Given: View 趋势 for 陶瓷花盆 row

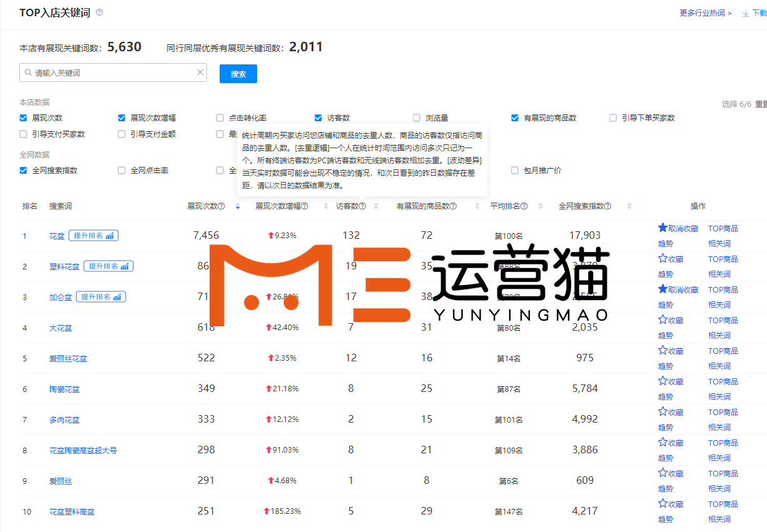Looking at the screenshot, I should [x=666, y=397].
